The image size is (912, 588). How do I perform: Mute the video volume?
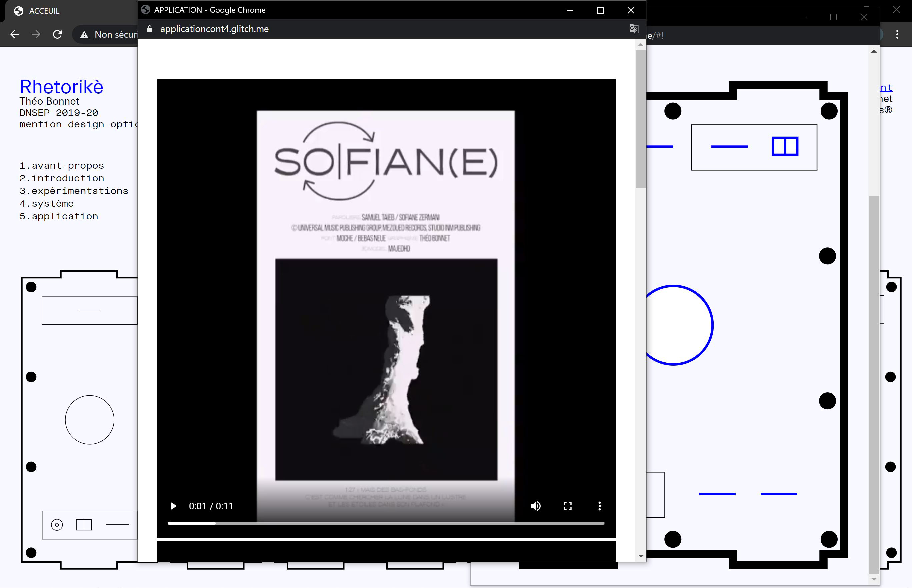coord(536,506)
